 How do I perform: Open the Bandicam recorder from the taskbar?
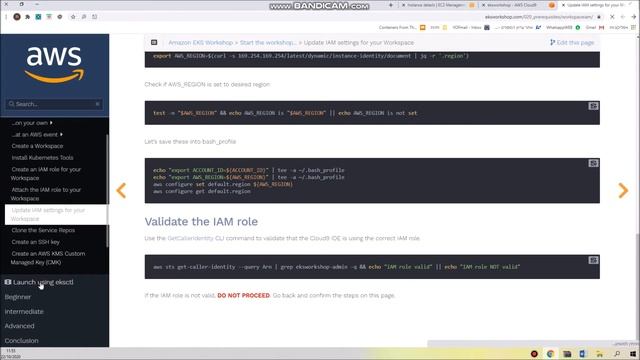tap(534, 354)
